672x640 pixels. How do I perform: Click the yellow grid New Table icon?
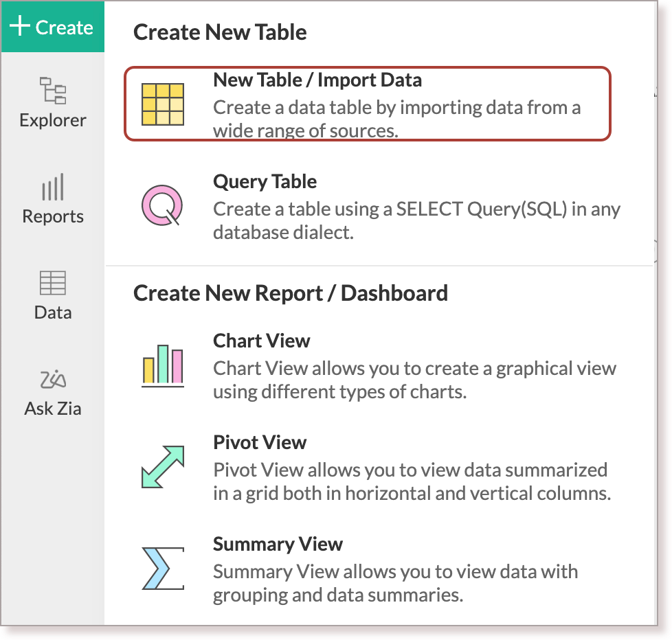(x=162, y=104)
